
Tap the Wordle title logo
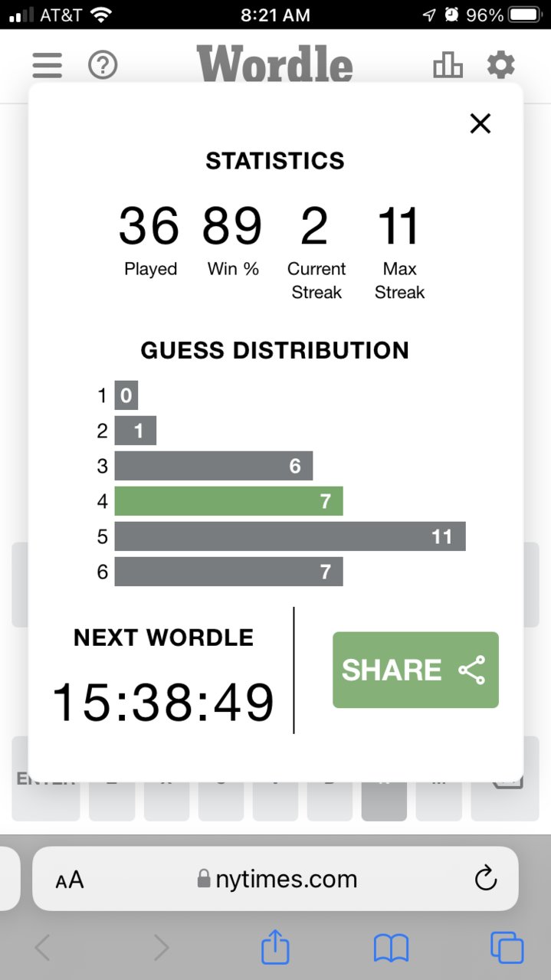tap(274, 64)
